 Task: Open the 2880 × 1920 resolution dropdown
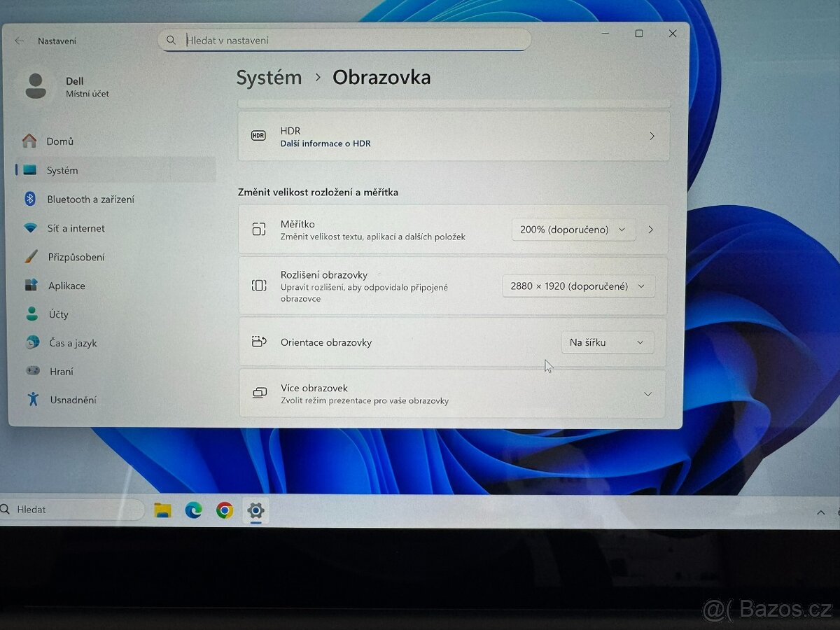coord(578,286)
